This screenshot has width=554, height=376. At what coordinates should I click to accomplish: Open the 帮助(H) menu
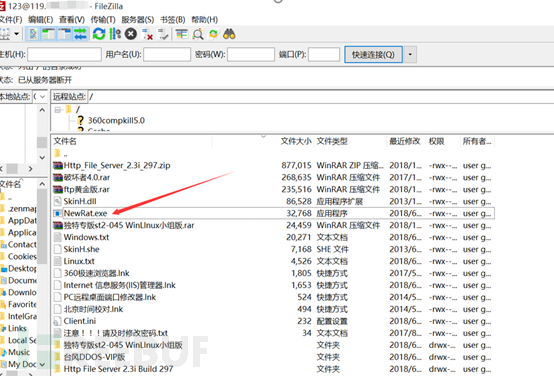pyautogui.click(x=205, y=19)
